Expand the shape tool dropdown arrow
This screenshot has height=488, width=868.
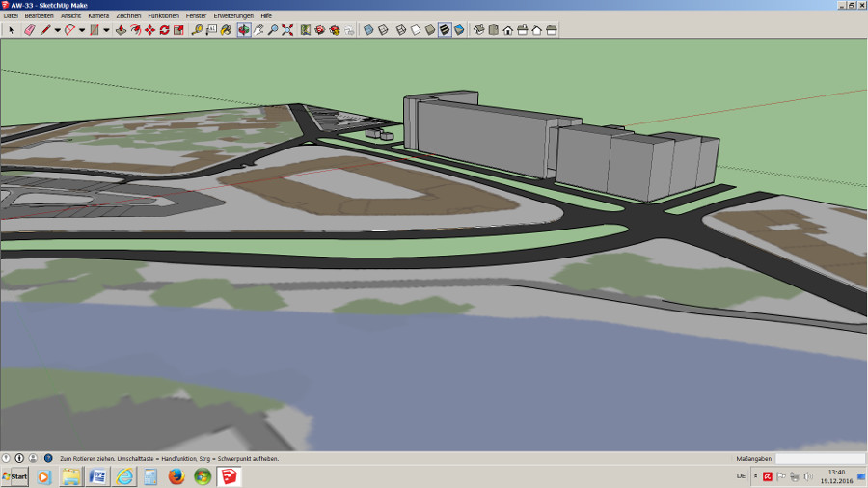click(105, 30)
